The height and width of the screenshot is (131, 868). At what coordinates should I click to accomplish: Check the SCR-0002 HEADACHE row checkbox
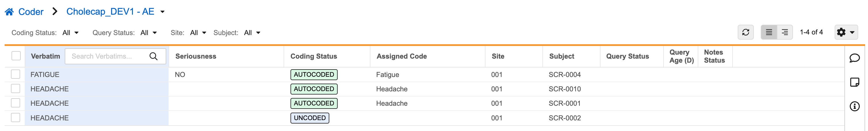point(16,117)
